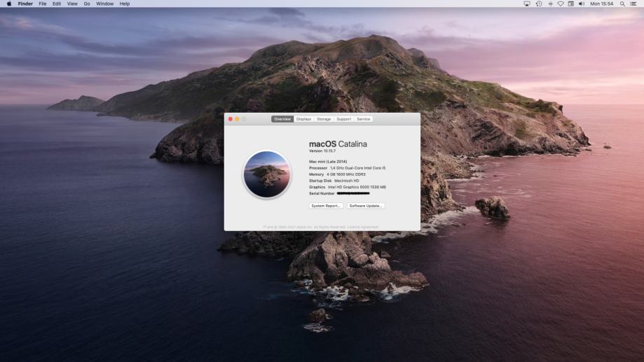Open the Edit menu
Screen dimensions: 644x362
point(56,4)
